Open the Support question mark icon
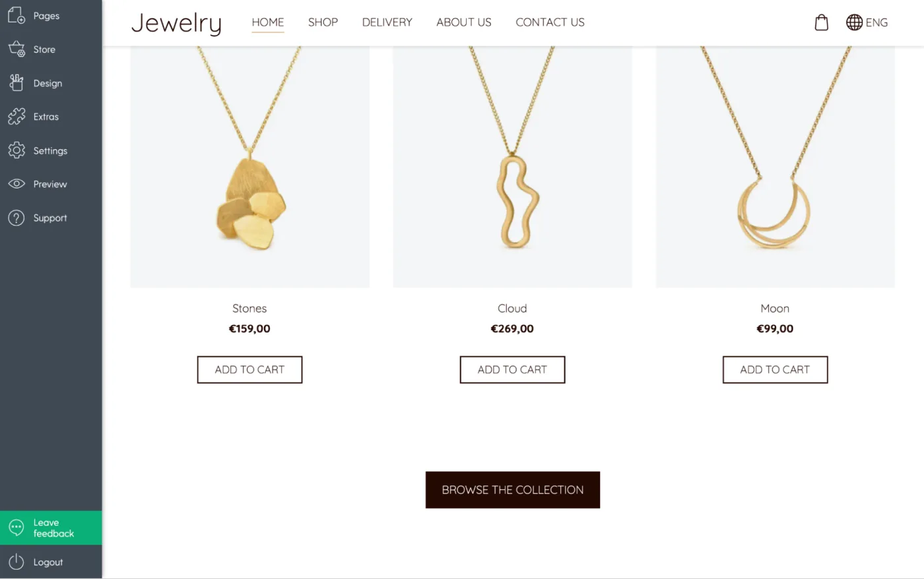Viewport: 924px width, 579px height. click(16, 218)
